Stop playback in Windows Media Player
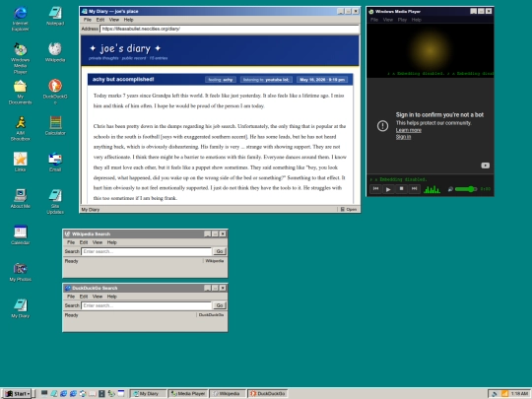 [401, 189]
